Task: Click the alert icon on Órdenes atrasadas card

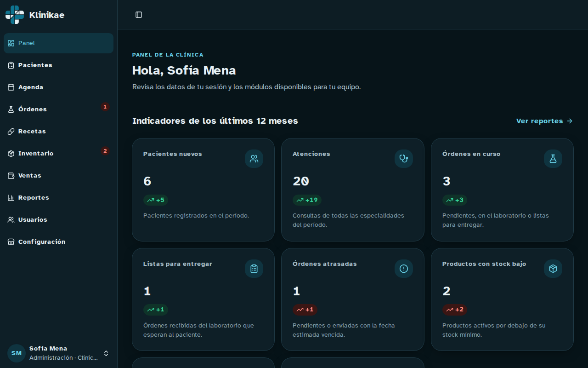Action: [x=404, y=269]
